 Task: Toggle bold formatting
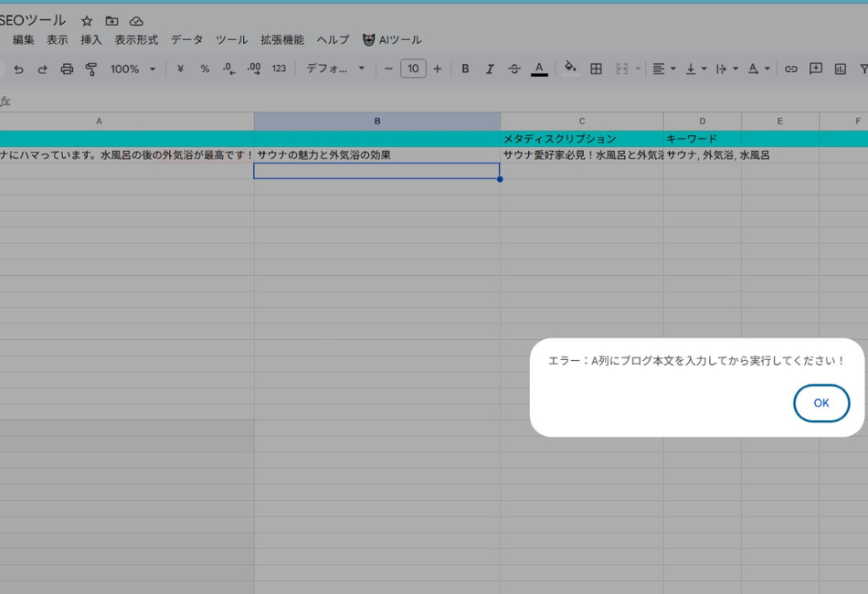coord(465,69)
